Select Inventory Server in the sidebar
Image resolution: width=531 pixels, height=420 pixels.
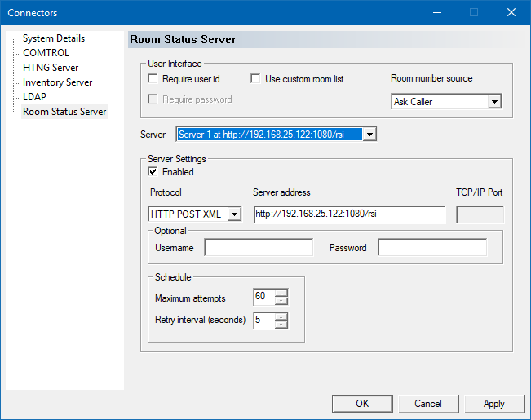pos(57,82)
